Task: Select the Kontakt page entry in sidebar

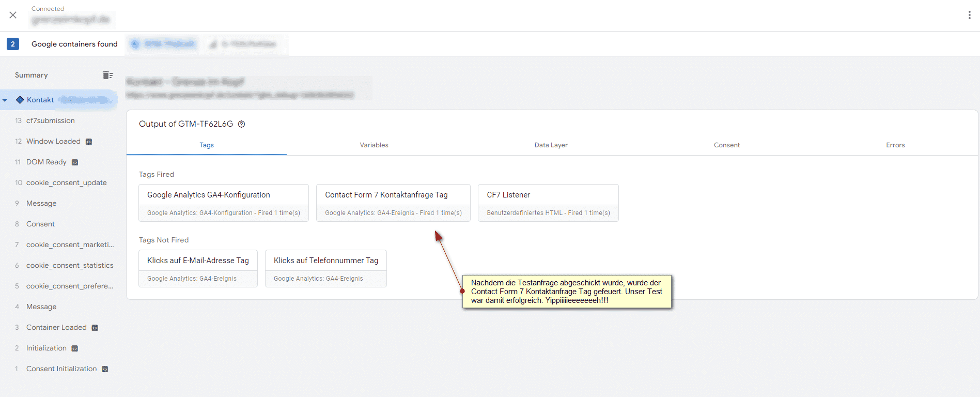Action: coord(59,100)
